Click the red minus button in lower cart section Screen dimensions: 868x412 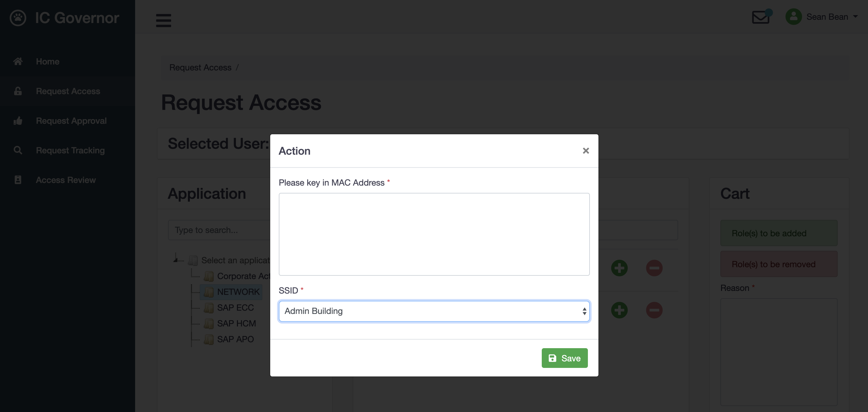tap(654, 310)
